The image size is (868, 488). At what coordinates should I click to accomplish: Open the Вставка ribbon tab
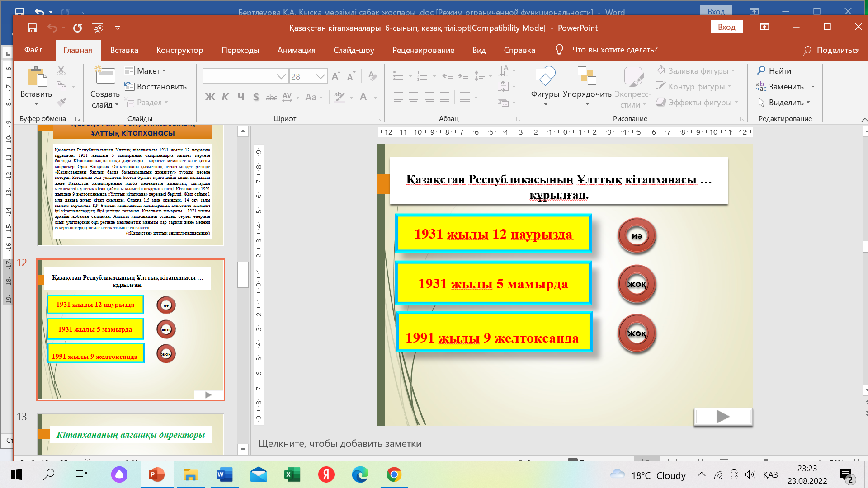click(124, 50)
